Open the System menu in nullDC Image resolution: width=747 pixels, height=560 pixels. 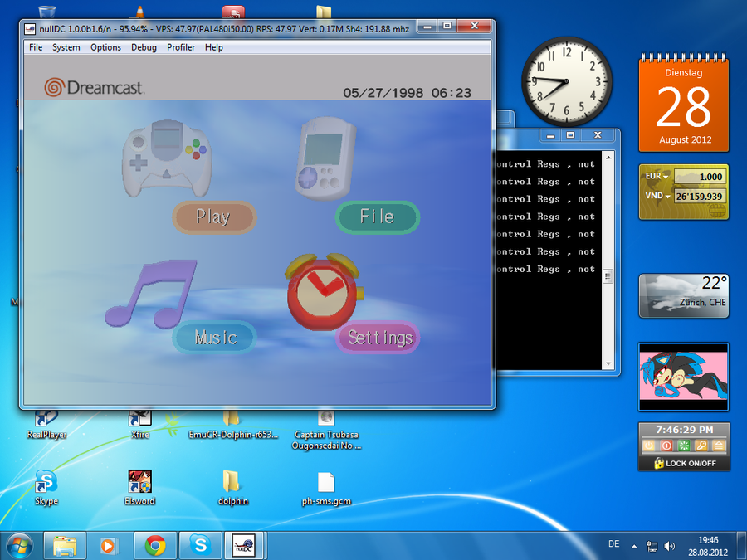(x=66, y=47)
